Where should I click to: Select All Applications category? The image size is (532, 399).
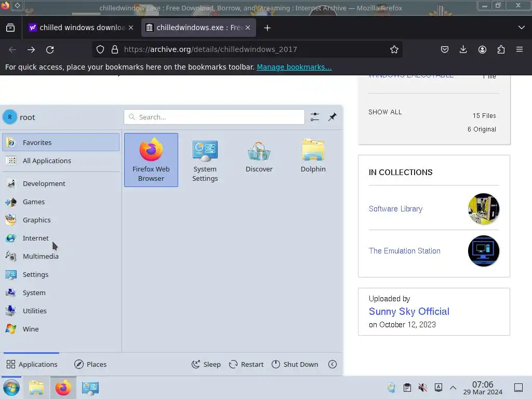tap(61, 161)
